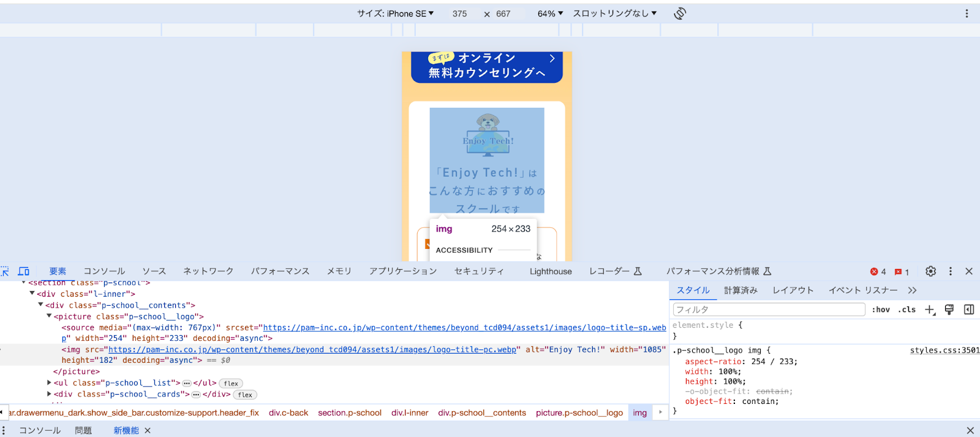
Task: Click the performance insights flask icon
Action: [x=767, y=271]
